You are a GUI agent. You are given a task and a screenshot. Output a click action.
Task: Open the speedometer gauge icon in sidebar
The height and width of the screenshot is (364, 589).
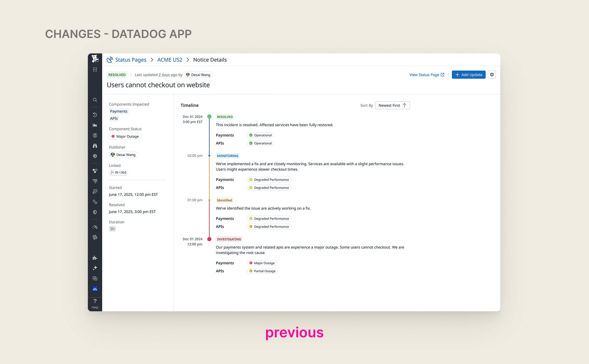95,227
